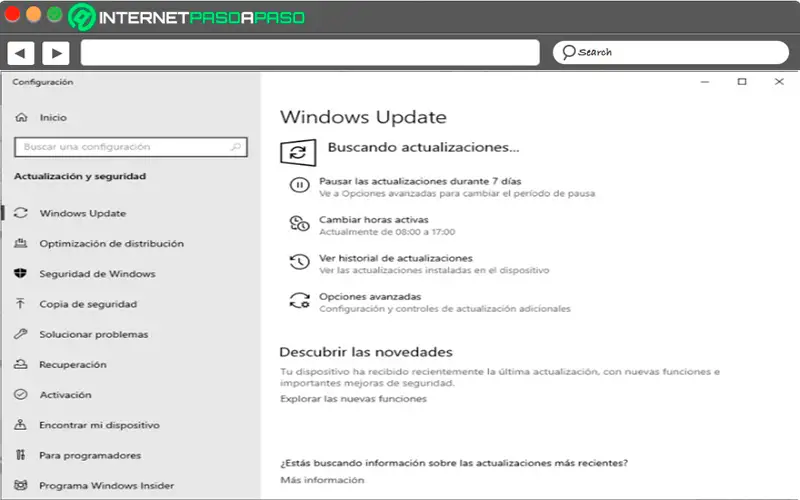
Task: Click the Para programadores tools icon
Action: click(x=20, y=455)
